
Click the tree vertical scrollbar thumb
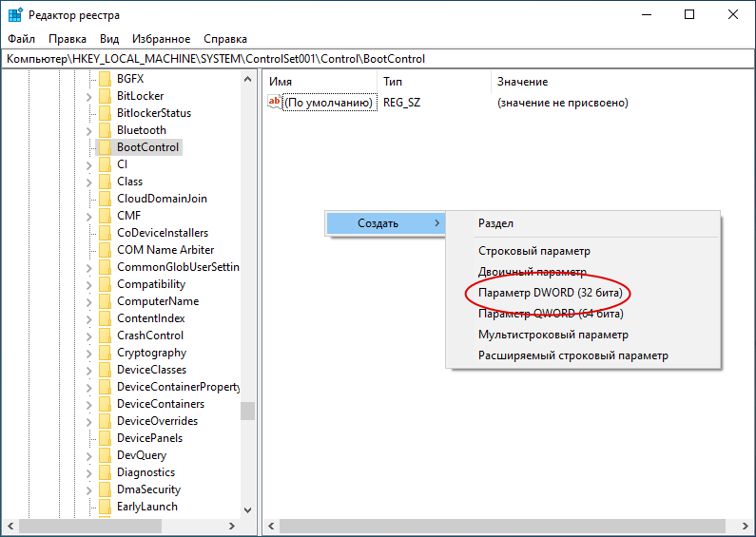[248, 412]
